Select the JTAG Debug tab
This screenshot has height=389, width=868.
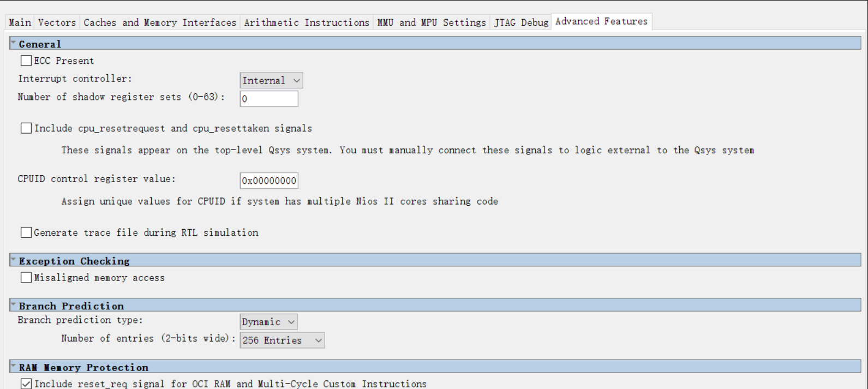click(x=521, y=22)
